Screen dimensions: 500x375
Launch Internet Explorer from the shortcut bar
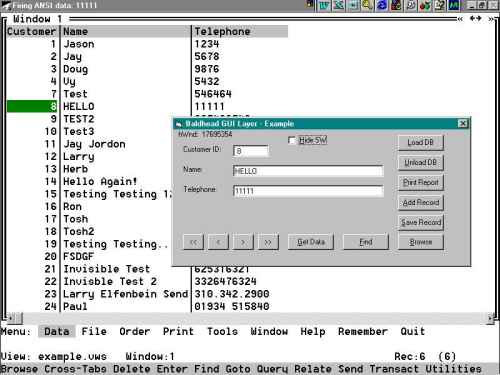(x=382, y=5)
